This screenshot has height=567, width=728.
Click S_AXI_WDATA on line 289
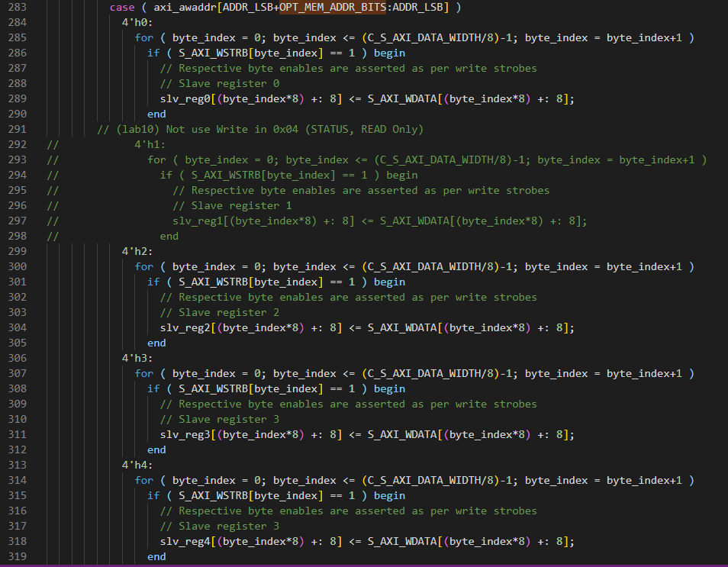(x=402, y=99)
